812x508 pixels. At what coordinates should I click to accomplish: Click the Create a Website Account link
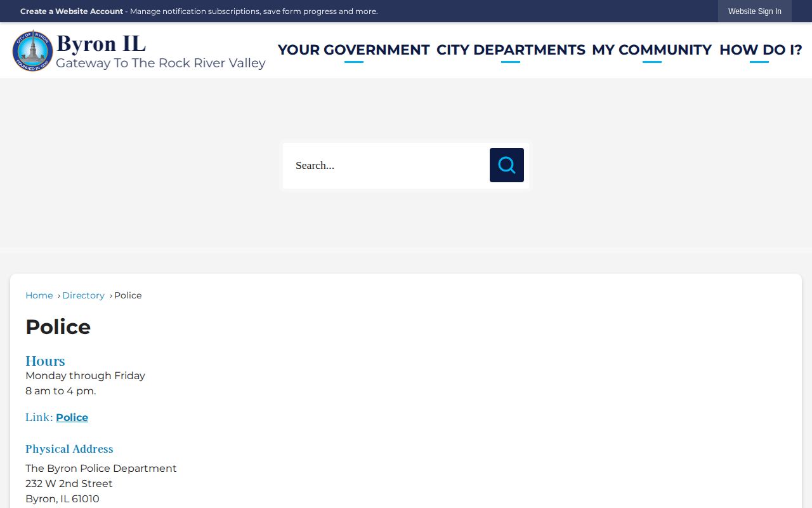click(72, 11)
